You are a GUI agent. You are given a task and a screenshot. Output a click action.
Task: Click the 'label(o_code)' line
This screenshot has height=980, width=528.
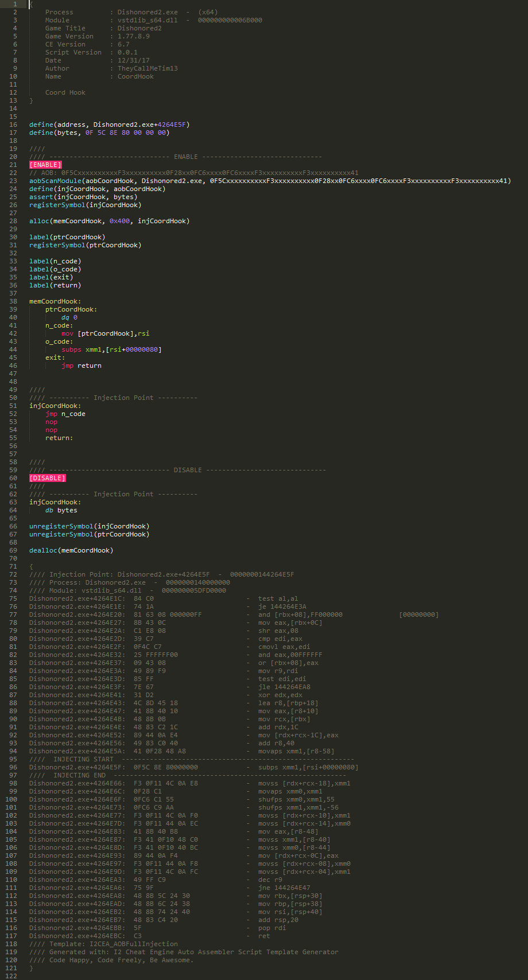tap(55, 269)
